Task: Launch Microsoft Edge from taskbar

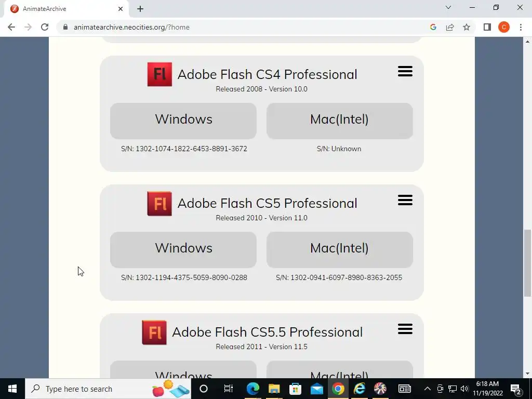Action: tap(253, 389)
